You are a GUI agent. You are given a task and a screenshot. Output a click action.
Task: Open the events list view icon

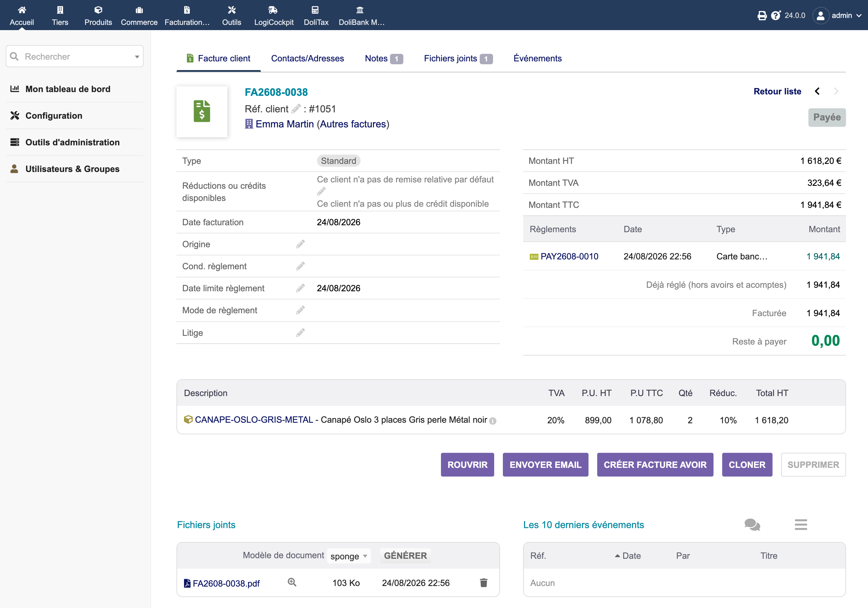click(x=801, y=525)
